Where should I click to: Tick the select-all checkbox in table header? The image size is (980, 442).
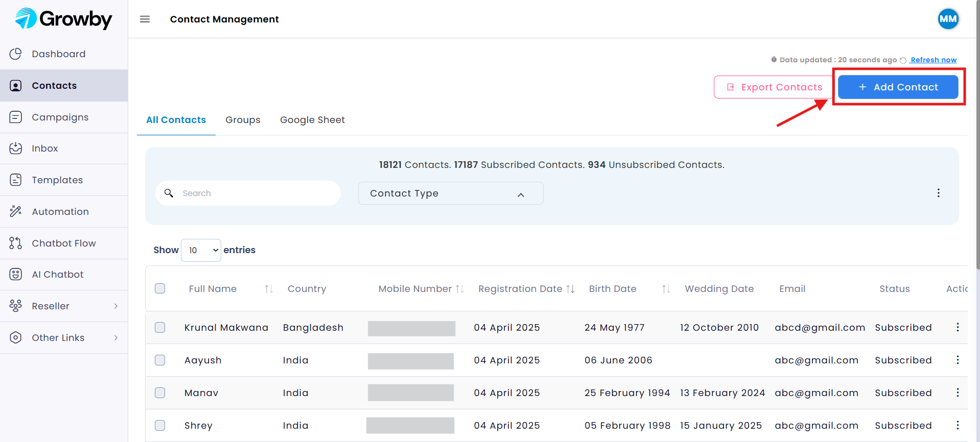[160, 288]
